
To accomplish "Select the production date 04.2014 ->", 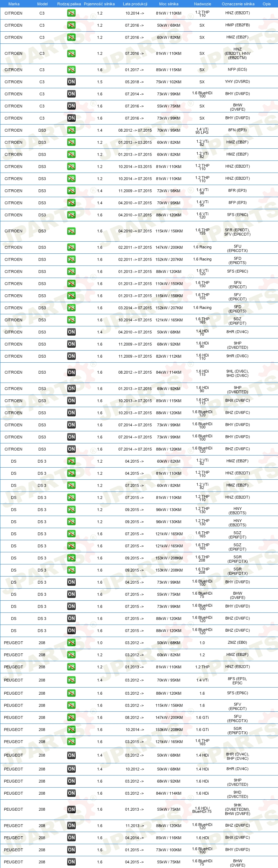I will [x=134, y=838].
